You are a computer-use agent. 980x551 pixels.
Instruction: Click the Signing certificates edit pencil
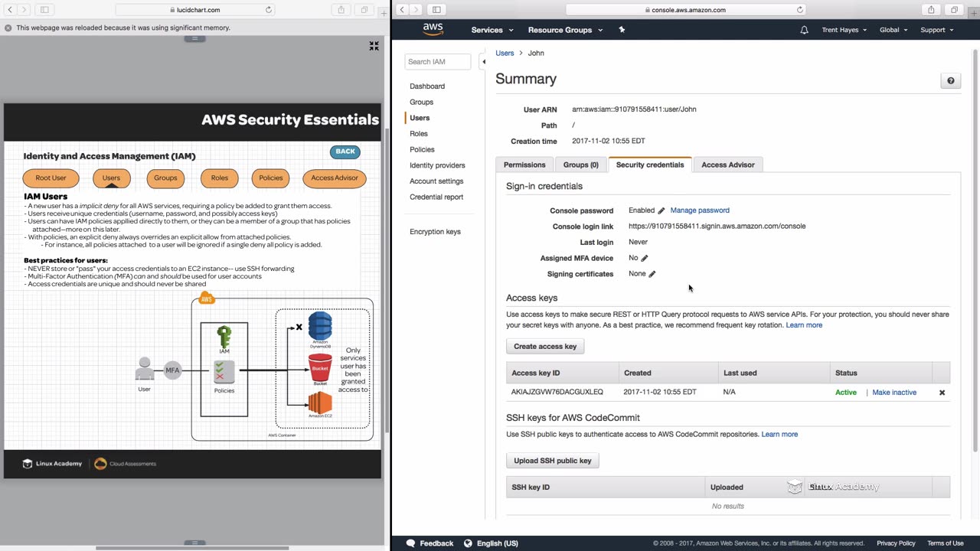[652, 274]
